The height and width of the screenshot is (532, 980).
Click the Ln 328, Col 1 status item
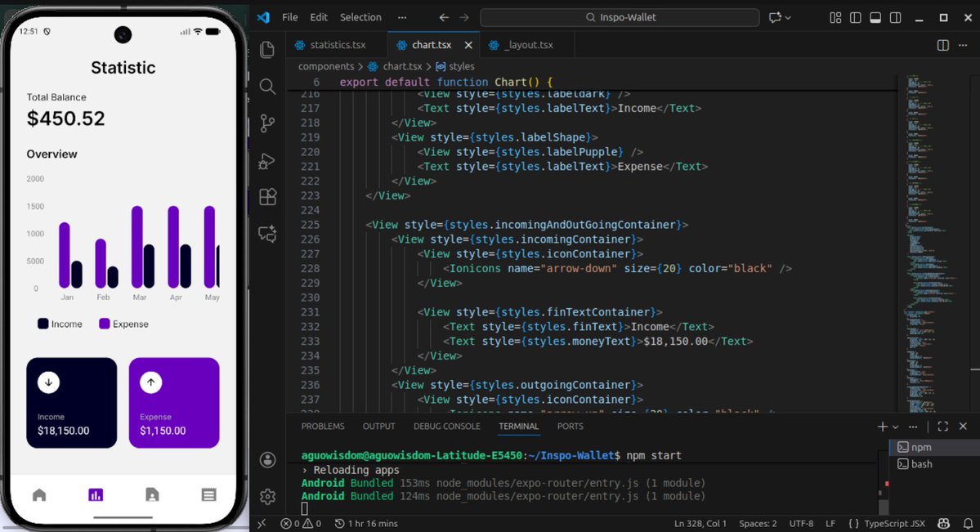(700, 524)
